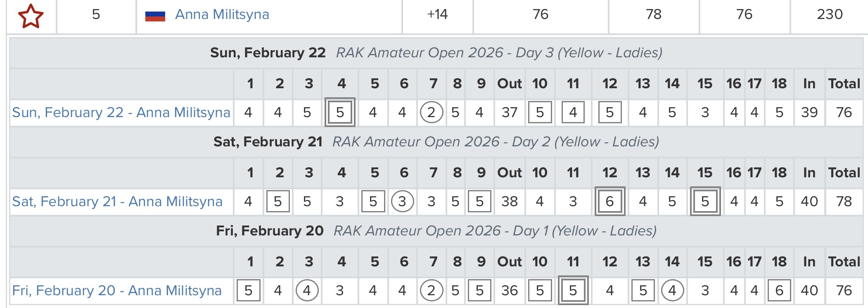Click Friday's circled 4 on hole 14
Image resolution: width=868 pixels, height=308 pixels.
(672, 291)
